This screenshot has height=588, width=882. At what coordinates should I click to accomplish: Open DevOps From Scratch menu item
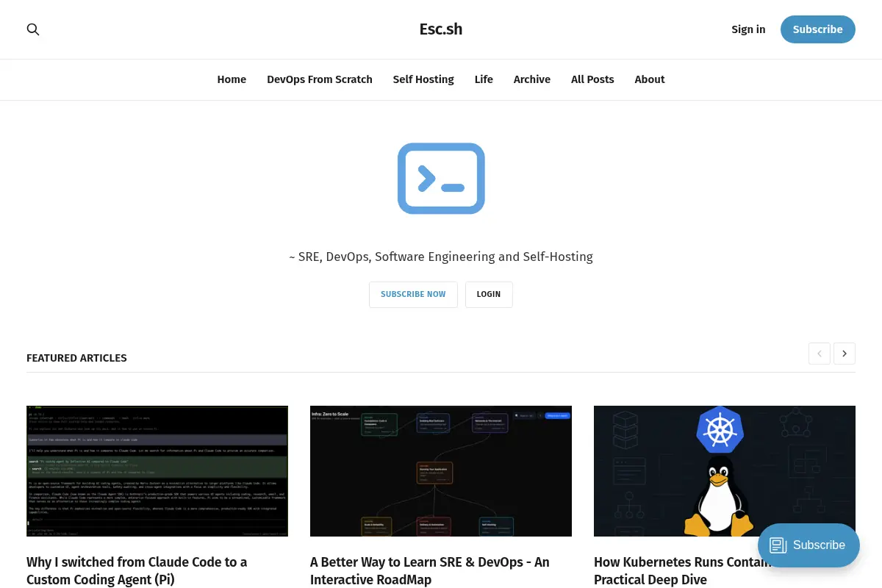tap(320, 79)
